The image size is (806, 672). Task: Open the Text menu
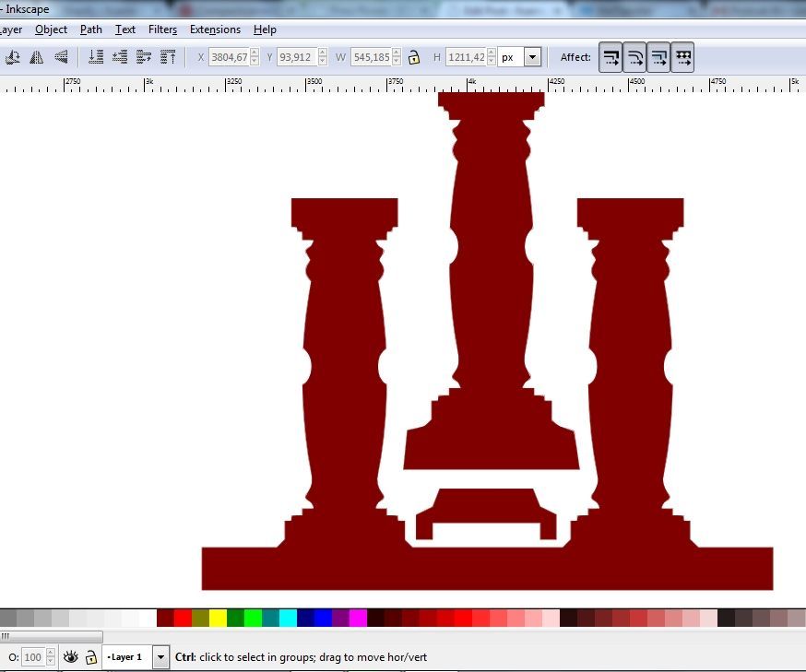[x=124, y=29]
